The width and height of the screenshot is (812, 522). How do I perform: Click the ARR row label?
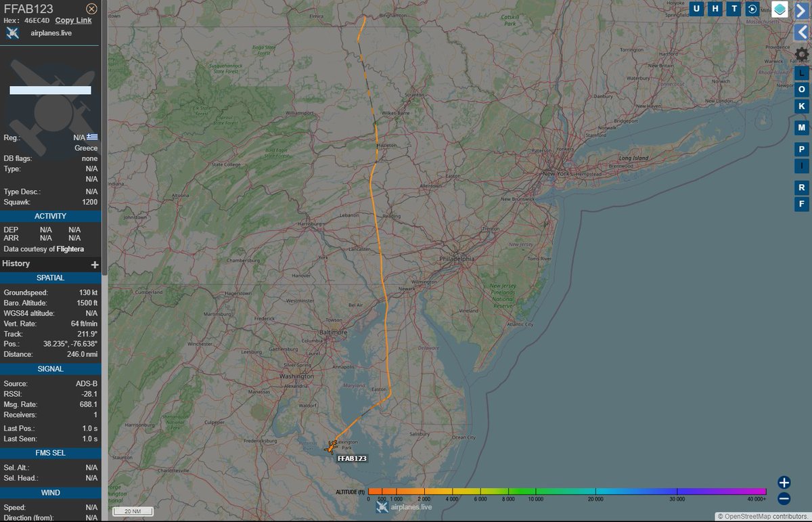(11, 238)
